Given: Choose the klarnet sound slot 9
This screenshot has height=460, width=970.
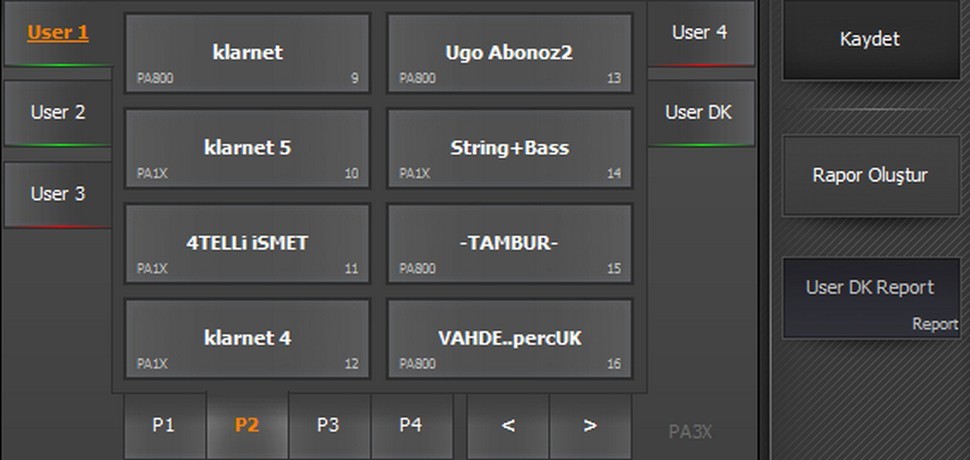Looking at the screenshot, I should [247, 53].
